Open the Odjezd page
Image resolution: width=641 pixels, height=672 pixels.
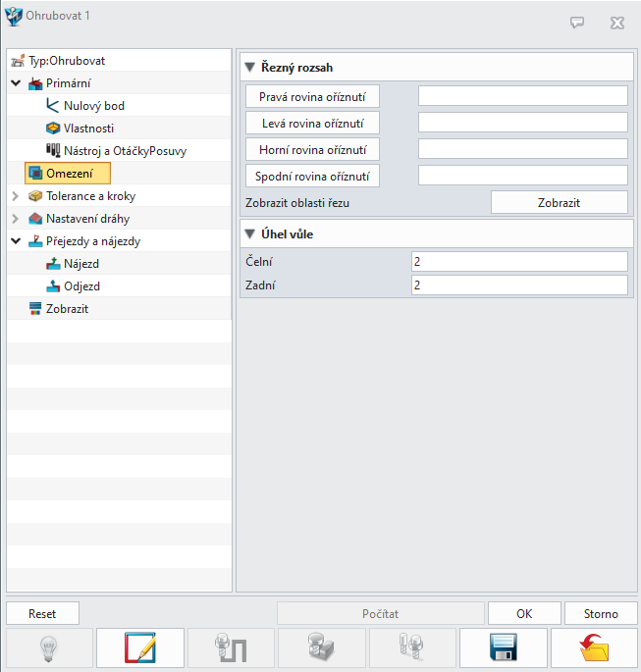(81, 286)
